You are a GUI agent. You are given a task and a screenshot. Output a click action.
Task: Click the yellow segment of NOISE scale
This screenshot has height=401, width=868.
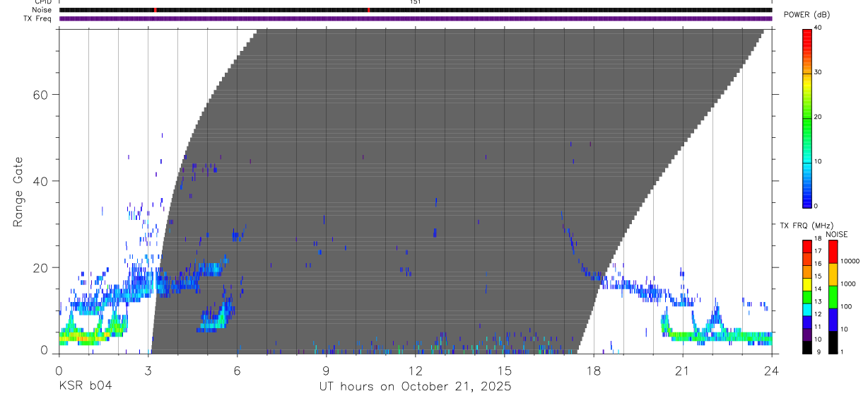click(833, 274)
